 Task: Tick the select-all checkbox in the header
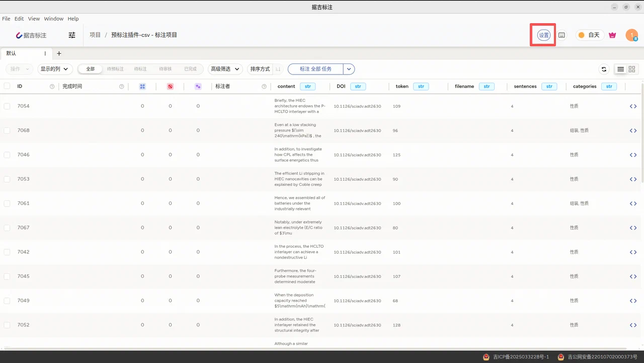pos(7,86)
